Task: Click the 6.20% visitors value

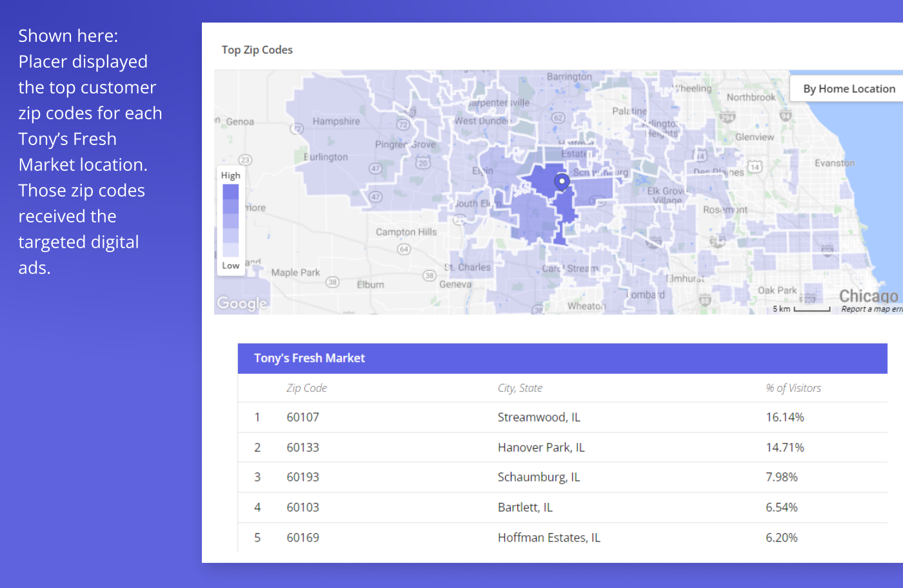Action: pos(782,538)
